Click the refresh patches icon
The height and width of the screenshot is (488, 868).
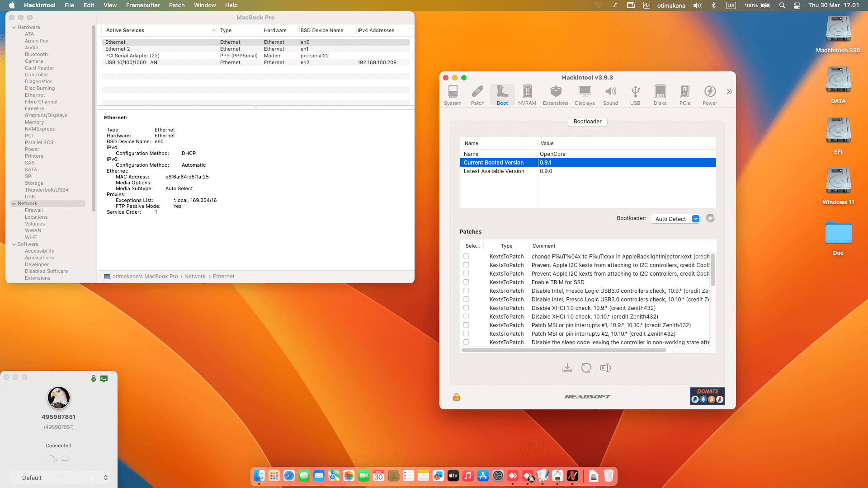[x=586, y=368]
